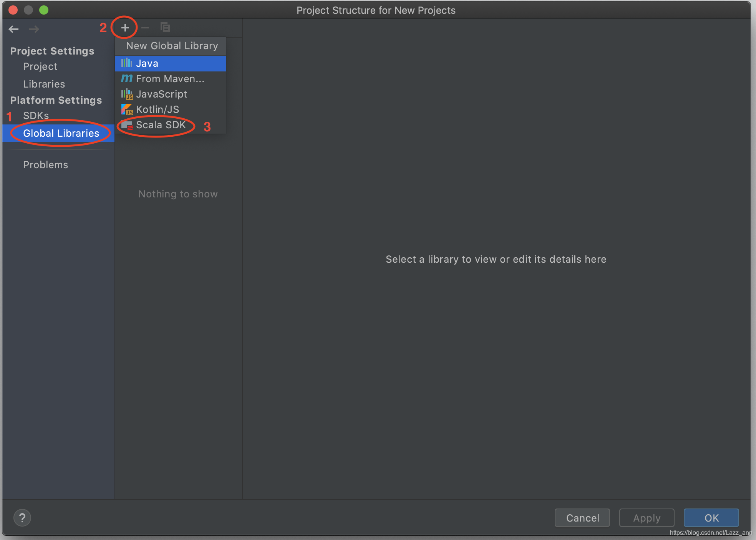Select From Maven... library option
Image resolution: width=756 pixels, height=540 pixels.
170,79
